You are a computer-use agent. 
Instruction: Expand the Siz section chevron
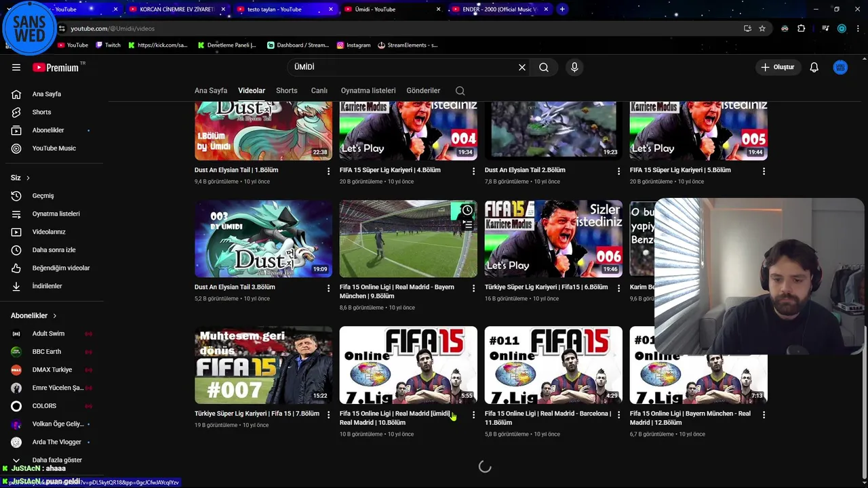(28, 178)
